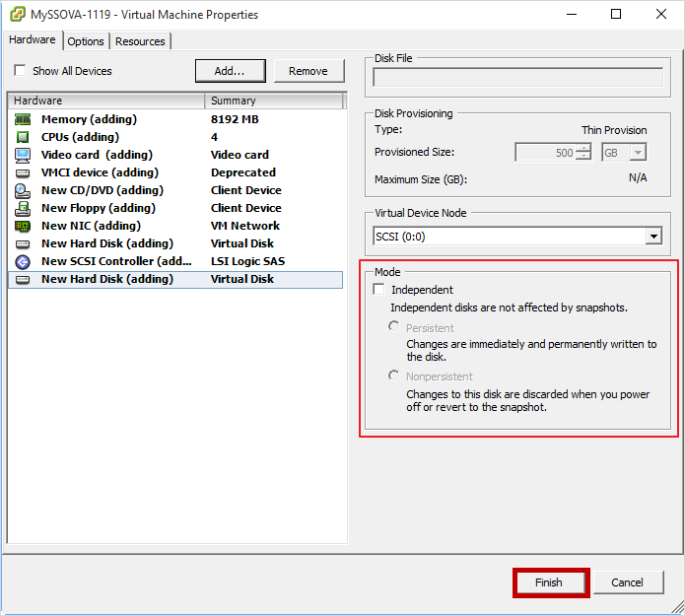The height and width of the screenshot is (616, 685).
Task: Click the New NIC adapter icon
Action: point(23,226)
